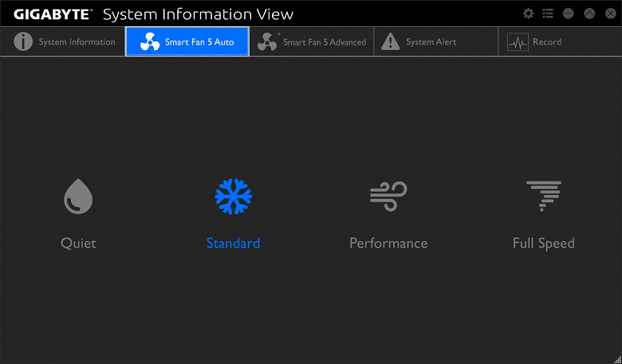Click the warning triangle System Alert icon

click(x=390, y=42)
